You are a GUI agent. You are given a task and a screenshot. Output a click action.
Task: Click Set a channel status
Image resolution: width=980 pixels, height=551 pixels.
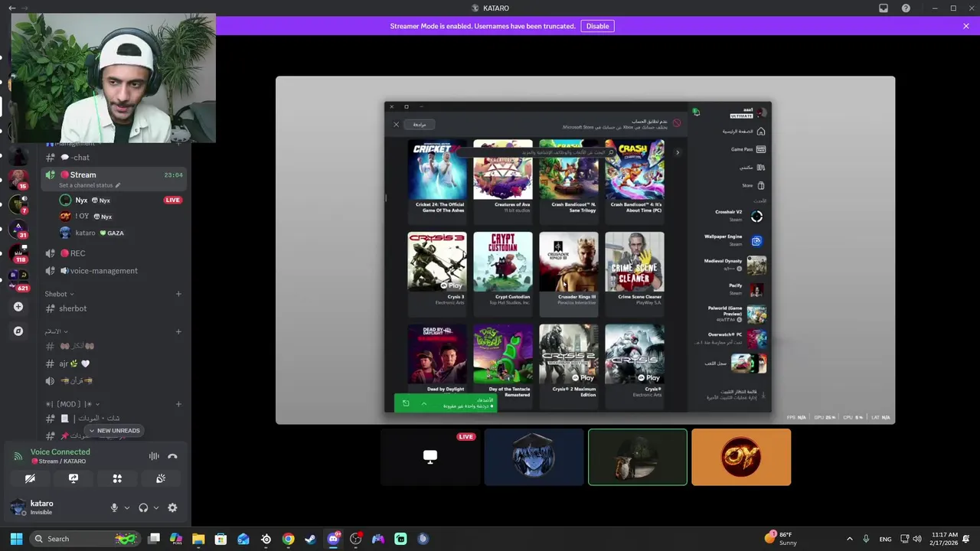[x=90, y=185]
